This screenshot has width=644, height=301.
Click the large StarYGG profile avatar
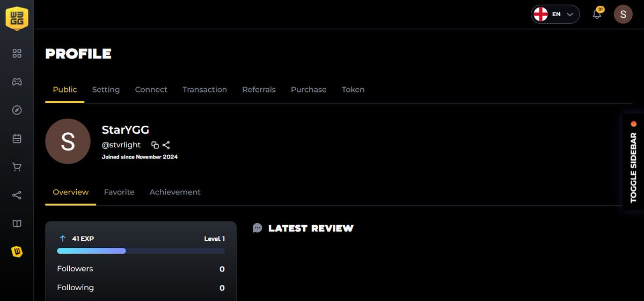(68, 141)
